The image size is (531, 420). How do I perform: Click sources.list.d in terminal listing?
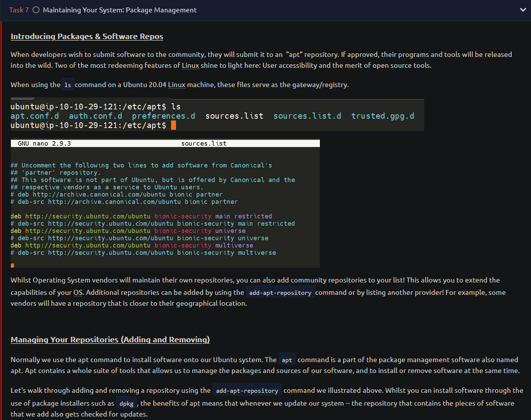click(308, 116)
